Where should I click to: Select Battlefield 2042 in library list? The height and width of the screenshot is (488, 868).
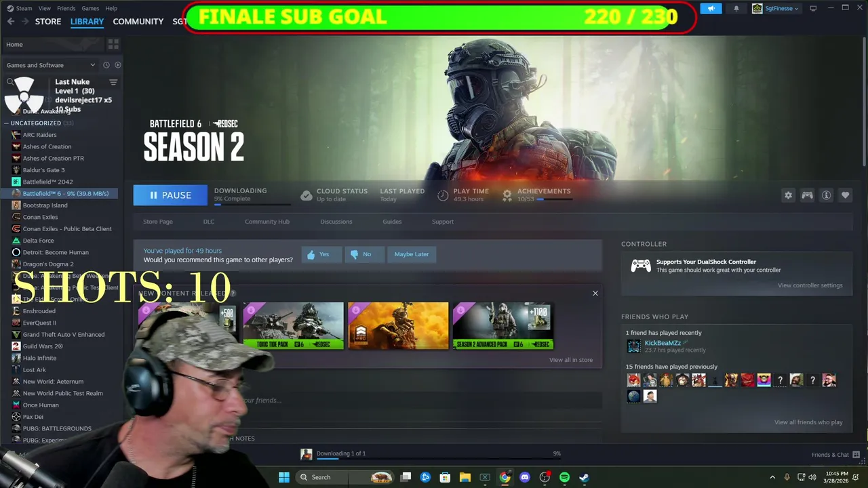pyautogui.click(x=47, y=182)
